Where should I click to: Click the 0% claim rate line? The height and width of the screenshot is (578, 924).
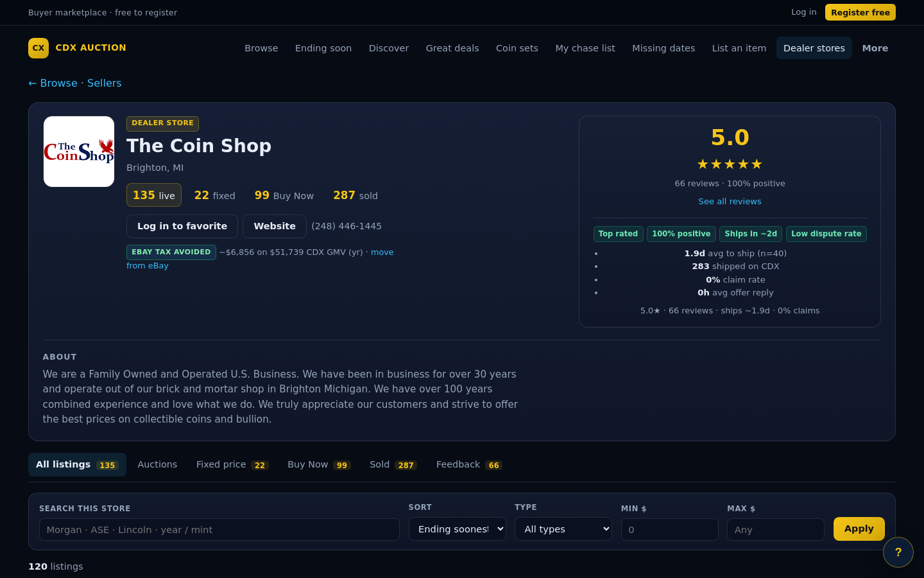(x=735, y=280)
